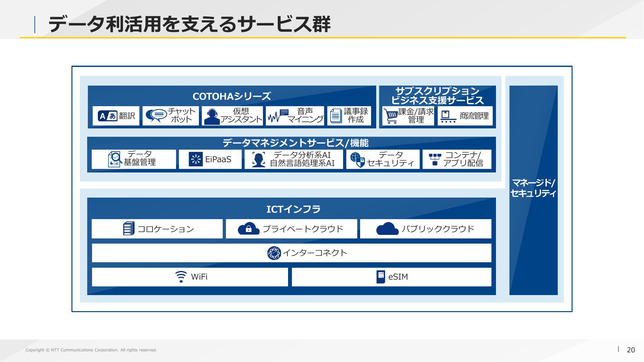Click the WiFi signal icon
644x362 pixels.
click(181, 277)
